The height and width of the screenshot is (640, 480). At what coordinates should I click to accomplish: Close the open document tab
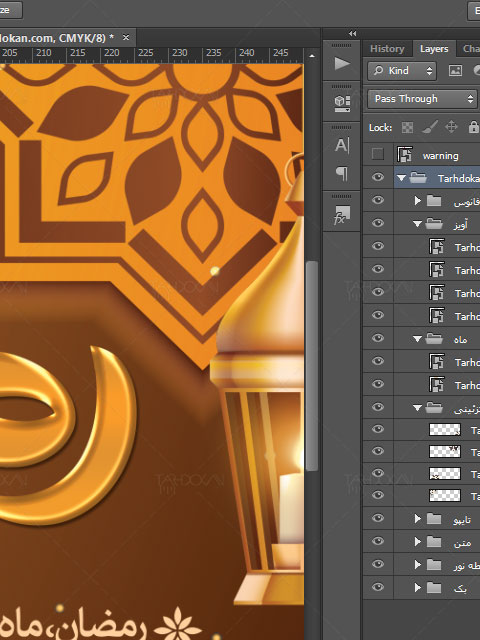(126, 38)
